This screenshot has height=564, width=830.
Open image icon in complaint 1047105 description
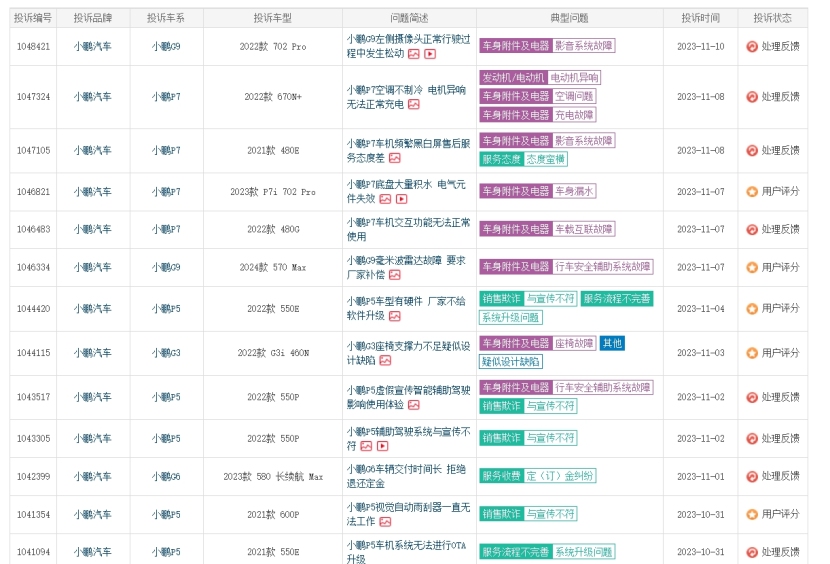click(x=394, y=158)
